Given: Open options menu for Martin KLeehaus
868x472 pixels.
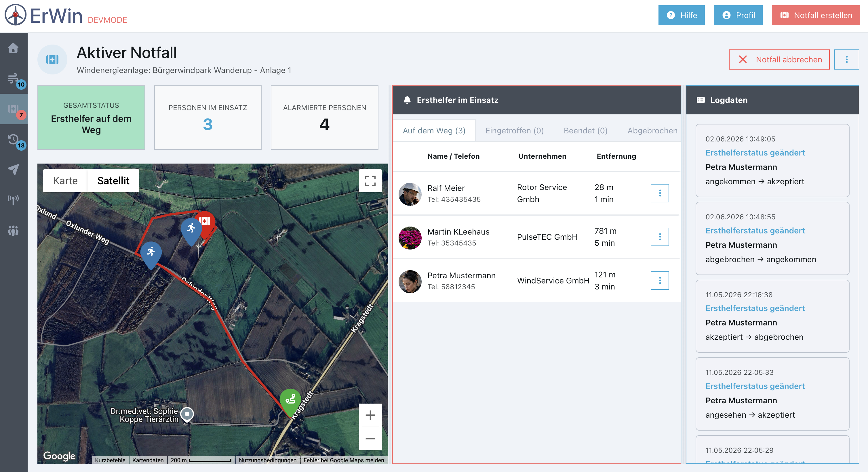Looking at the screenshot, I should (x=659, y=237).
